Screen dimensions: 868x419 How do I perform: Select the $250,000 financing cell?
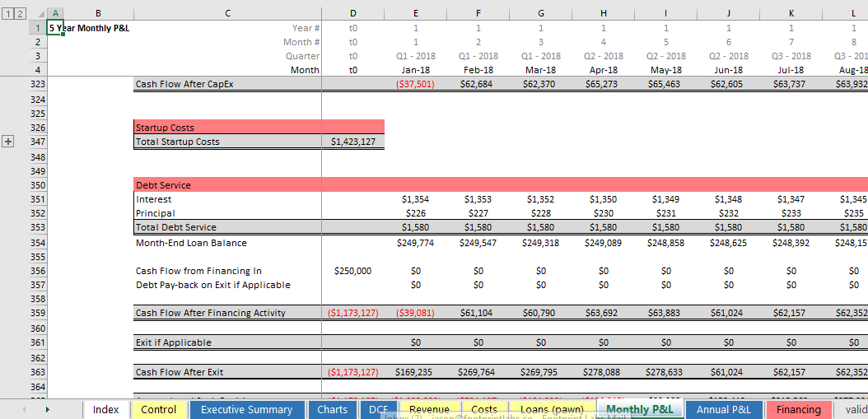353,271
